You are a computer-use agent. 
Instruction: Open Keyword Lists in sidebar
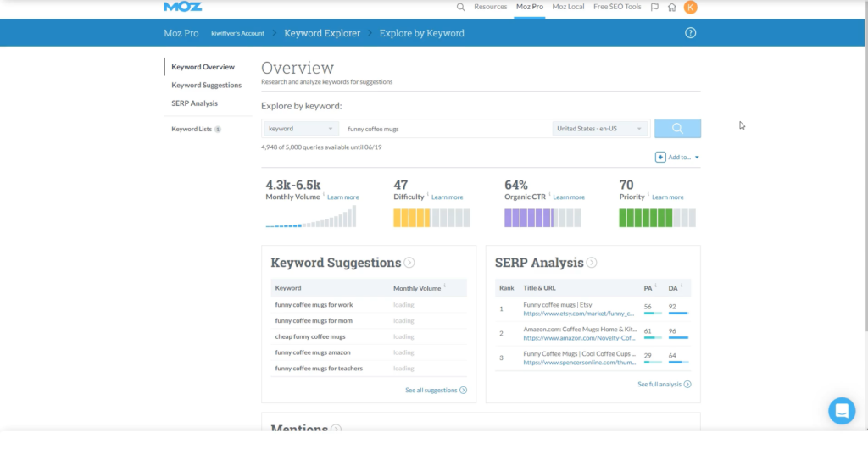click(192, 129)
